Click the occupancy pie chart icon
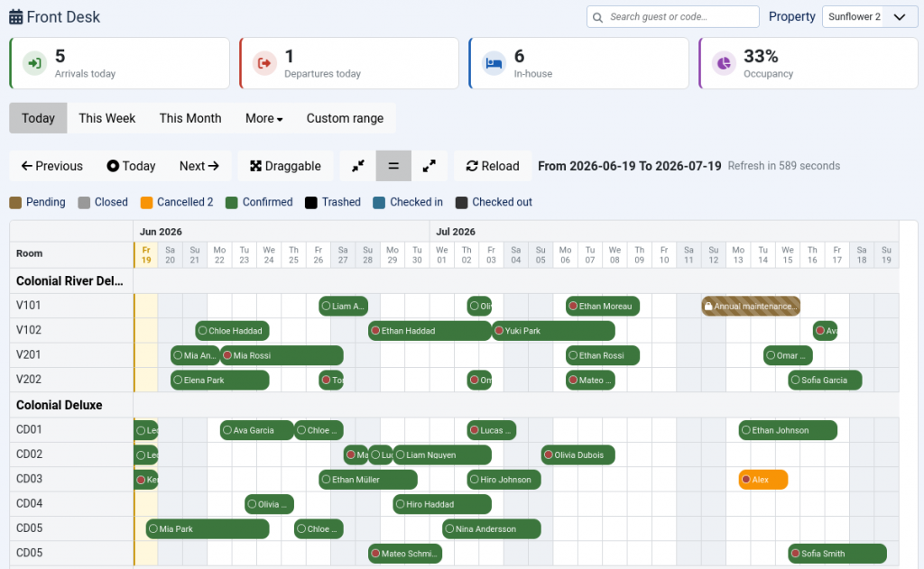Image resolution: width=924 pixels, height=569 pixels. coord(724,63)
